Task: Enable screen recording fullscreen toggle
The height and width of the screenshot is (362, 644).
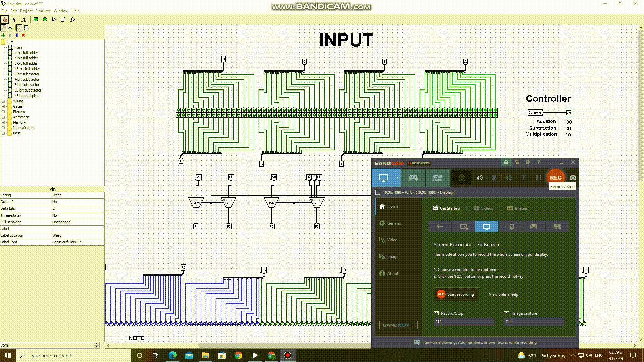Action: [487, 226]
